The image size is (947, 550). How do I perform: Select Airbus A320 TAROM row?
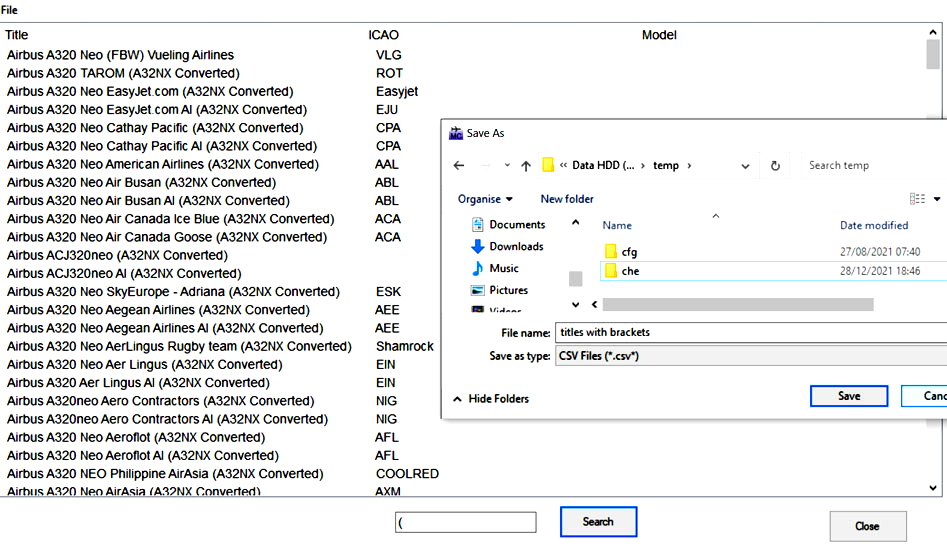[x=123, y=73]
